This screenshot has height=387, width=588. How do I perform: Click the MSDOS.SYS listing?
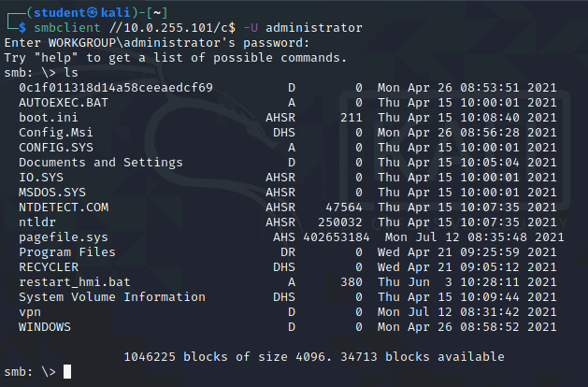point(52,193)
